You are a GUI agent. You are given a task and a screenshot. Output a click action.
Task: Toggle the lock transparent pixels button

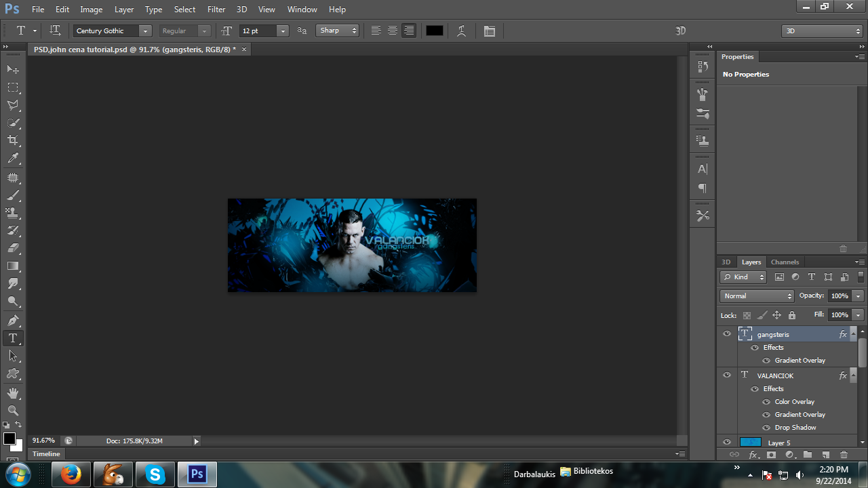(747, 315)
